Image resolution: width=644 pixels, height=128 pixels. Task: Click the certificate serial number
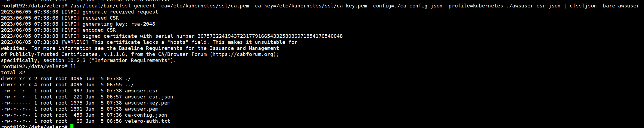(x=270, y=36)
